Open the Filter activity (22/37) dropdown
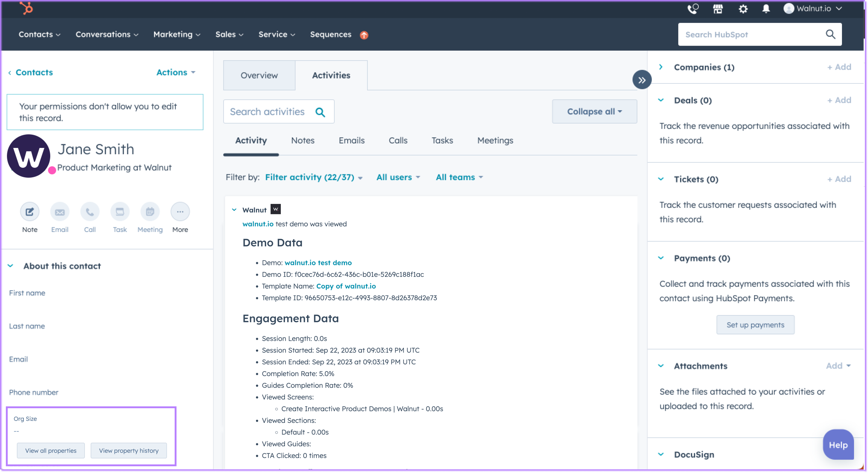The width and height of the screenshot is (868, 473). click(x=314, y=177)
